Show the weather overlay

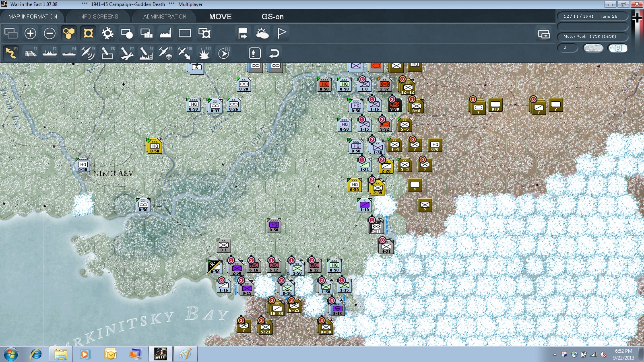click(262, 33)
